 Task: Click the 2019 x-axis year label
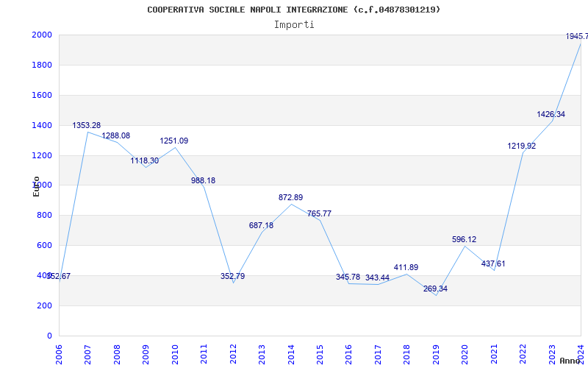(436, 354)
